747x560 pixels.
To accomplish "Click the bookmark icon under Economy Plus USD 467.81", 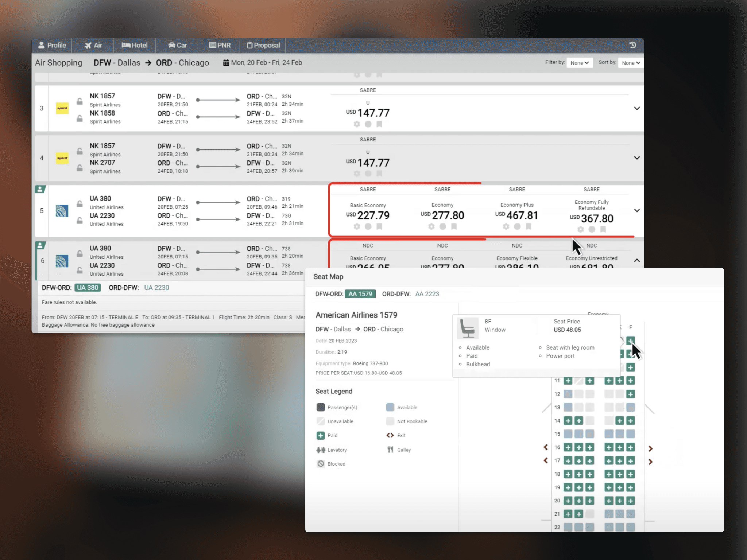I will click(528, 226).
